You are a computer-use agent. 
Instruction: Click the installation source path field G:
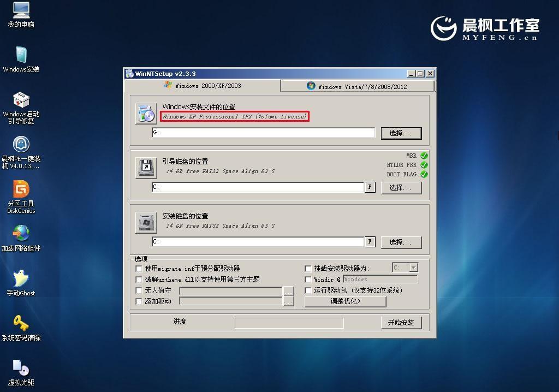pyautogui.click(x=264, y=133)
